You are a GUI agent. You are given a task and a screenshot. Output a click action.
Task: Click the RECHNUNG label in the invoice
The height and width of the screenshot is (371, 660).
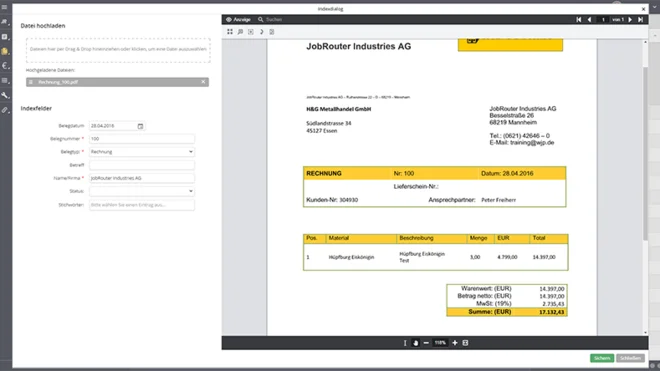point(324,173)
